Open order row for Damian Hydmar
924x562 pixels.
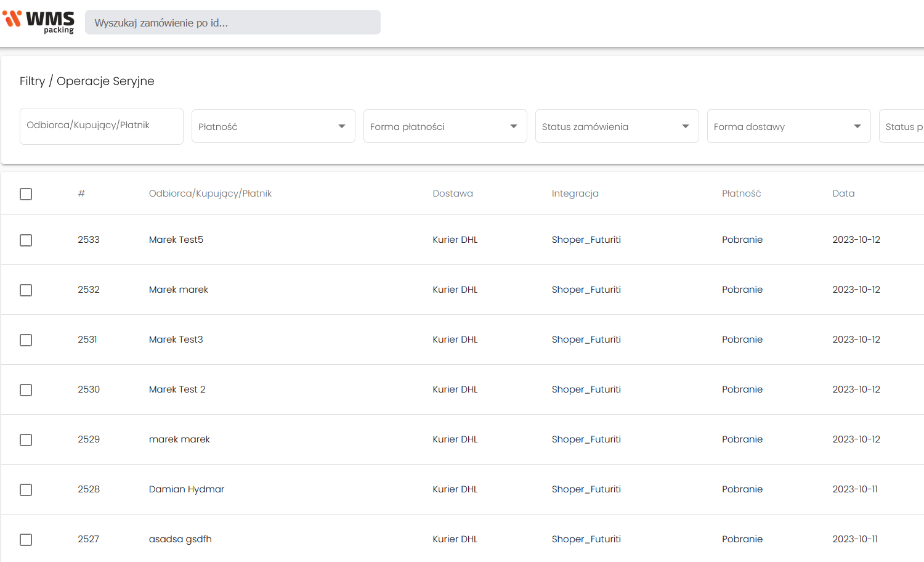click(x=187, y=489)
